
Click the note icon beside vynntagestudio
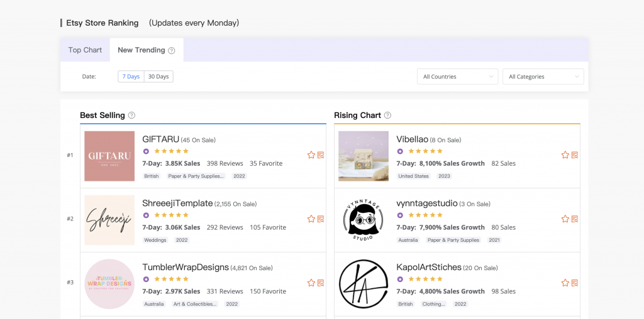coord(574,219)
